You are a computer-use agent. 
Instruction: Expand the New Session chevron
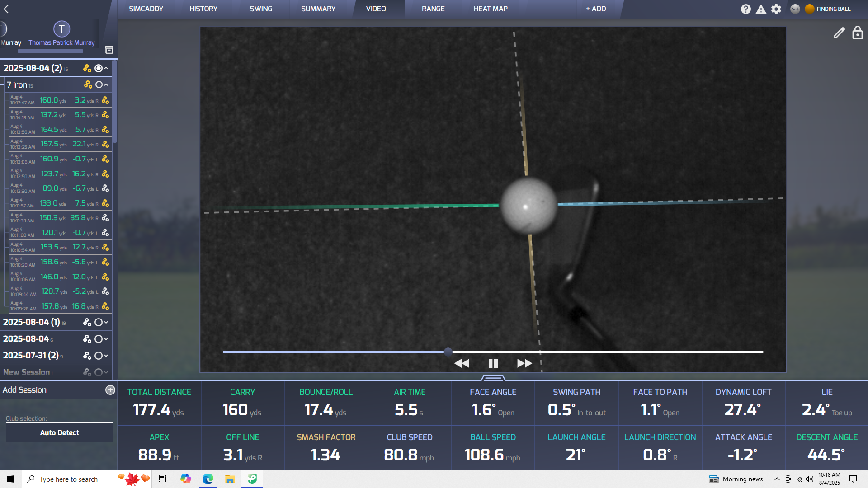click(106, 373)
